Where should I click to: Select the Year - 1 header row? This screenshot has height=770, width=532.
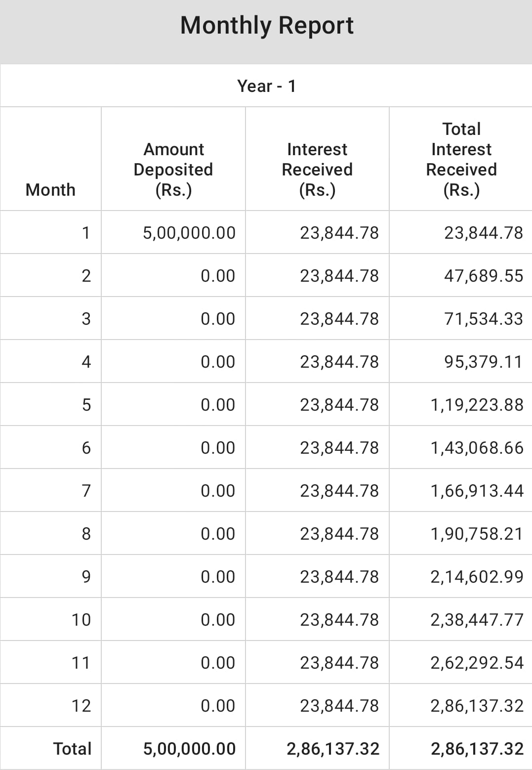pyautogui.click(x=266, y=86)
